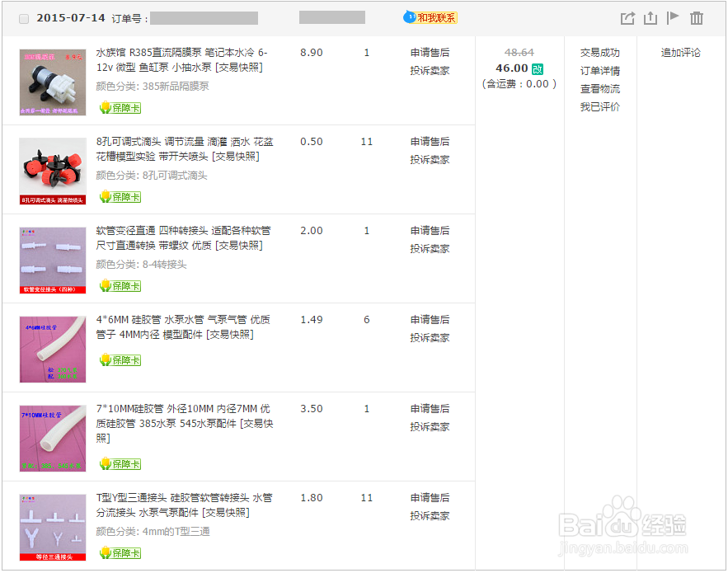Click the 和我联系 chat icon
Image resolution: width=728 pixels, height=573 pixels.
430,17
